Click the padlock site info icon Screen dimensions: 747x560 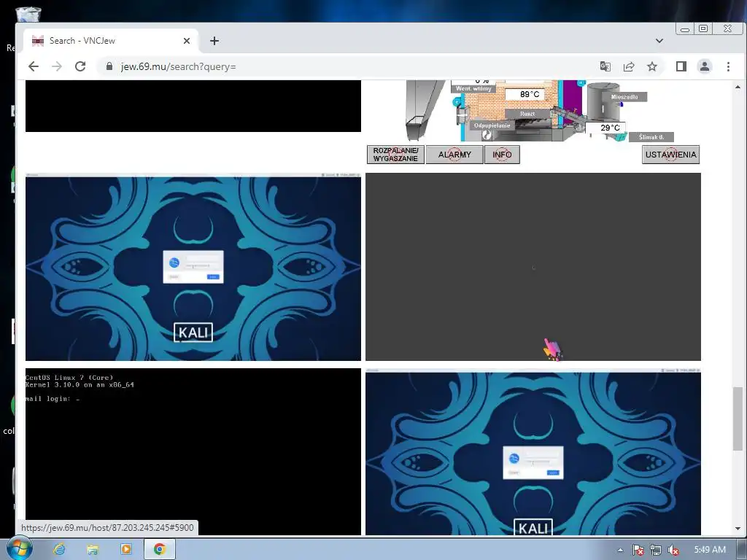109,66
